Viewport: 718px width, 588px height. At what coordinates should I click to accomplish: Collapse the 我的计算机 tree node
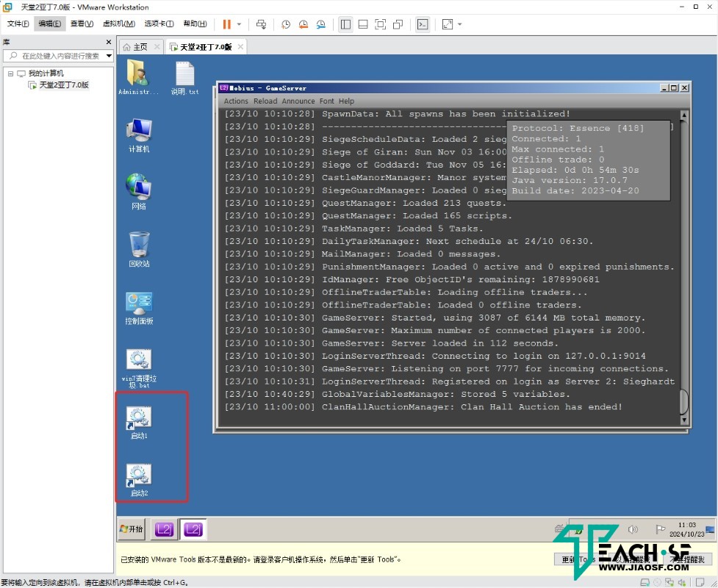(10, 73)
